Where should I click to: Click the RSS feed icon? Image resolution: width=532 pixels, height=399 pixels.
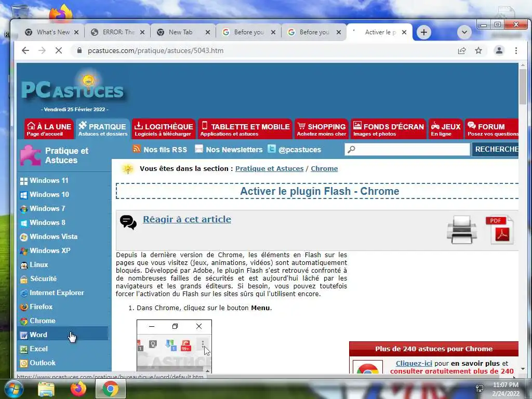coord(137,149)
